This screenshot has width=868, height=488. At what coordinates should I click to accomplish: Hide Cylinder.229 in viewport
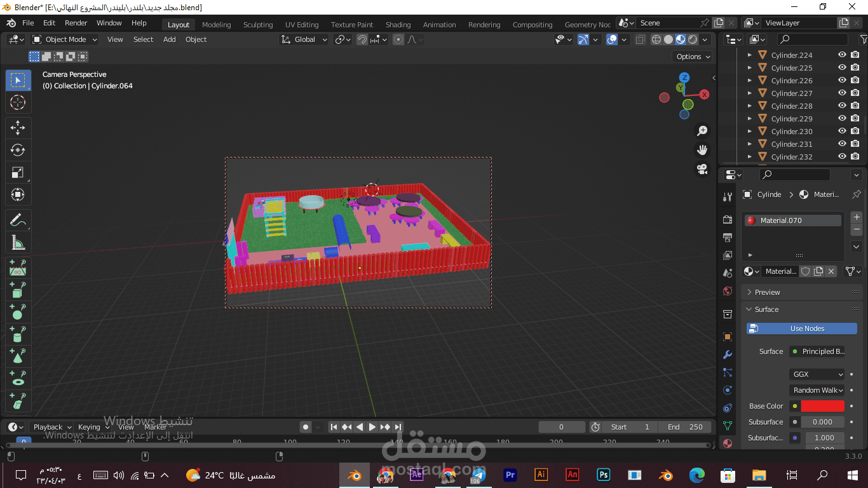point(842,119)
